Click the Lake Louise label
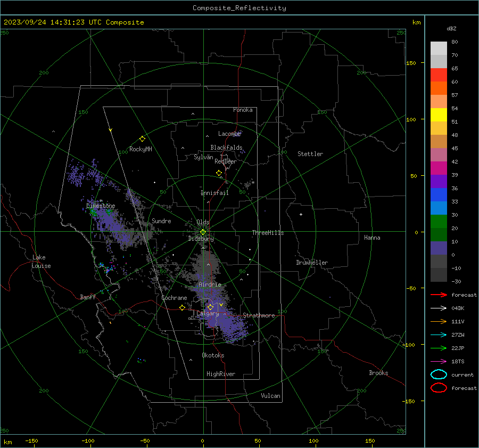This screenshot has height=448, width=479. tap(41, 262)
